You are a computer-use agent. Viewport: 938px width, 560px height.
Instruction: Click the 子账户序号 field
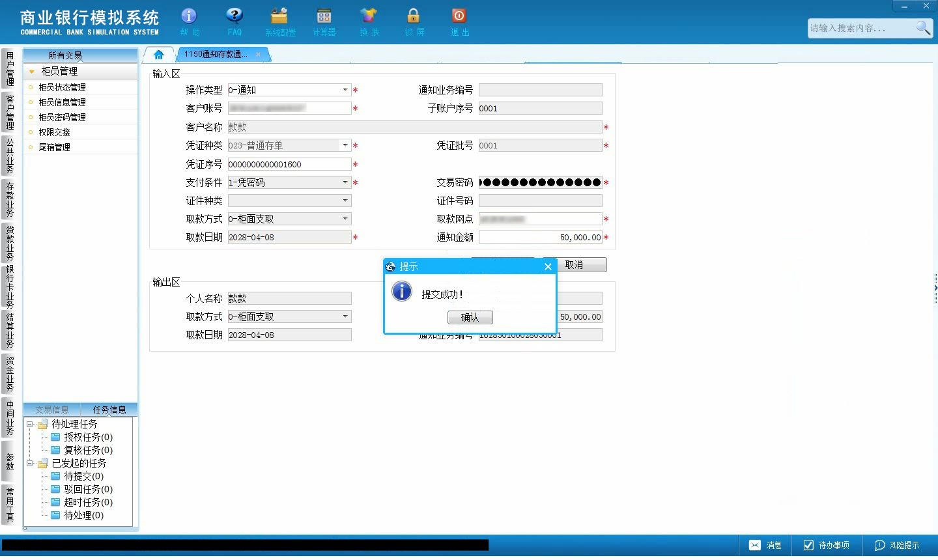[540, 108]
